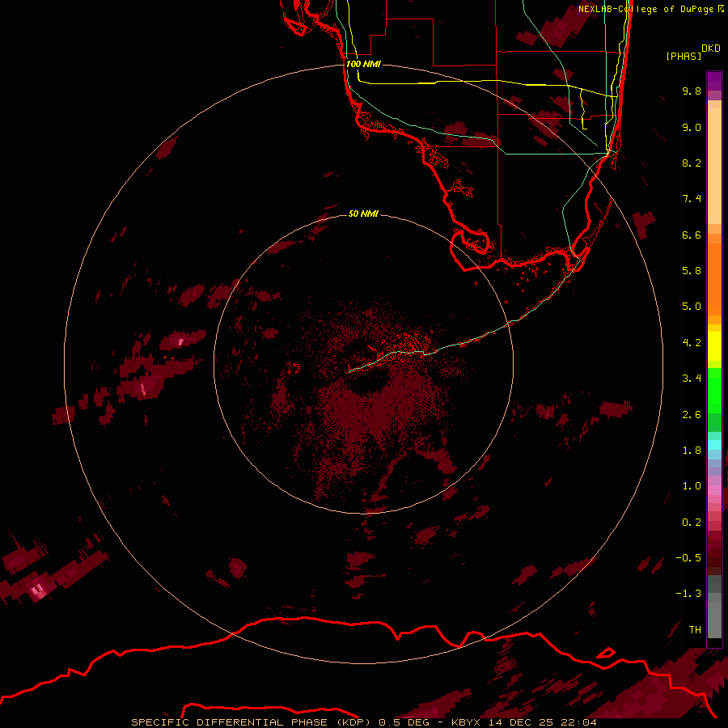728x728 pixels.
Task: Click the 6.6 value on the scale
Action: [x=692, y=235]
